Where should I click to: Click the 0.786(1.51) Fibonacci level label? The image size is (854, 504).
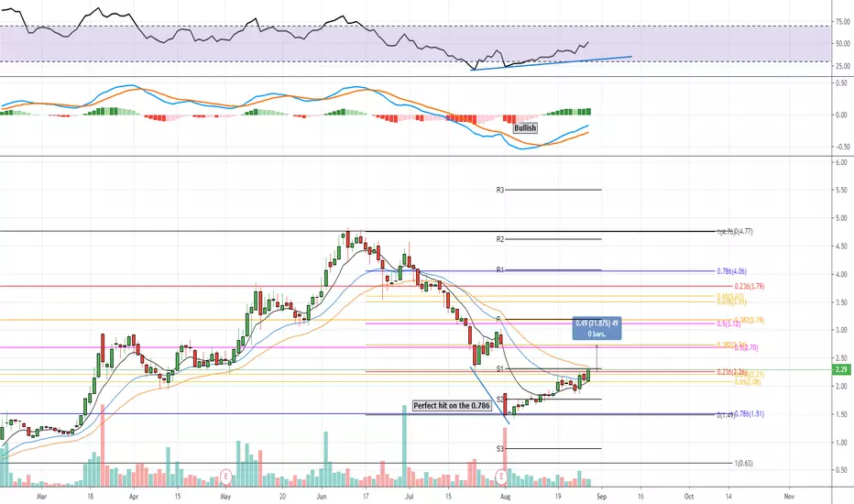[750, 414]
